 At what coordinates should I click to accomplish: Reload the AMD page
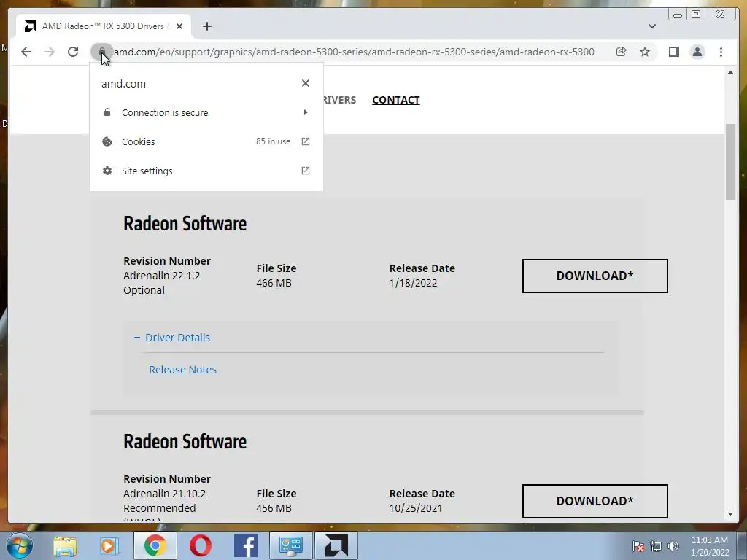point(73,52)
